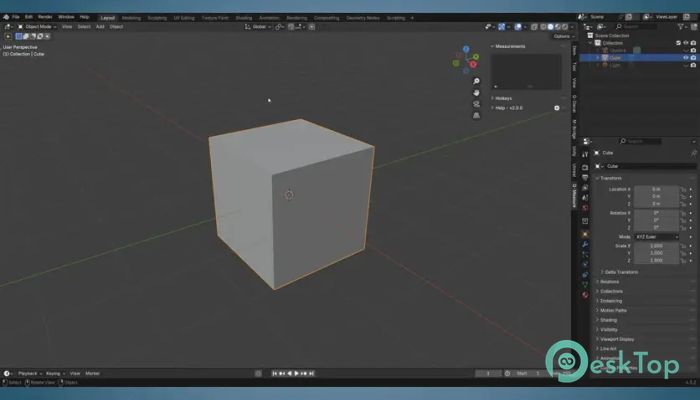Screen dimensions: 700x400
Task: Click the zoom magnifier viewport icon
Action: point(476,81)
